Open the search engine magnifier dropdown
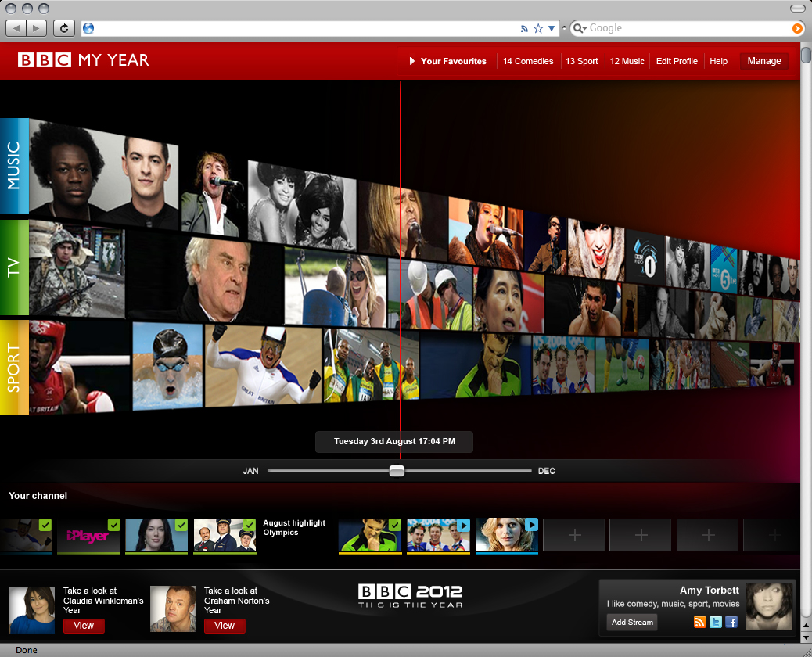The image size is (812, 657). [580, 28]
